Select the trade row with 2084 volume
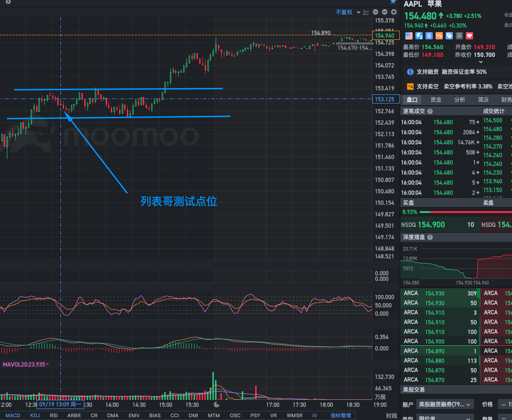 tap(441, 132)
